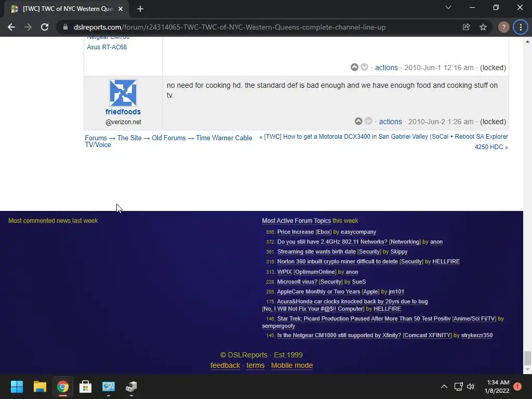Screen dimensions: 532x399
Task: Bookmark this page with the star
Action: [483, 27]
